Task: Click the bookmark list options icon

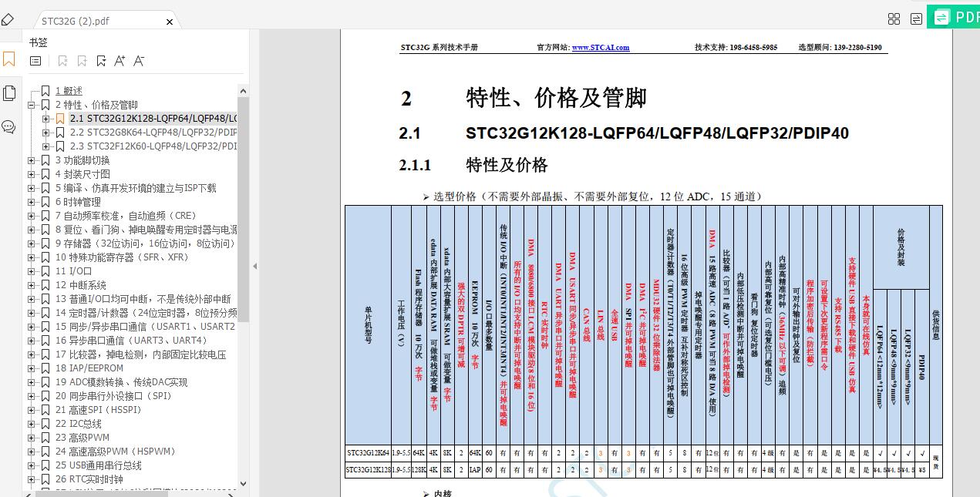Action: click(35, 61)
